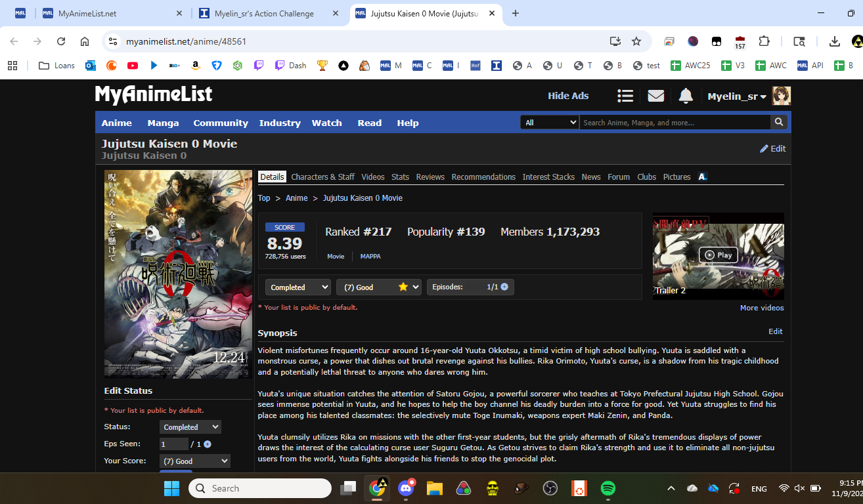Image resolution: width=863 pixels, height=504 pixels.
Task: Reload the page with the refresh icon
Action: click(x=61, y=41)
